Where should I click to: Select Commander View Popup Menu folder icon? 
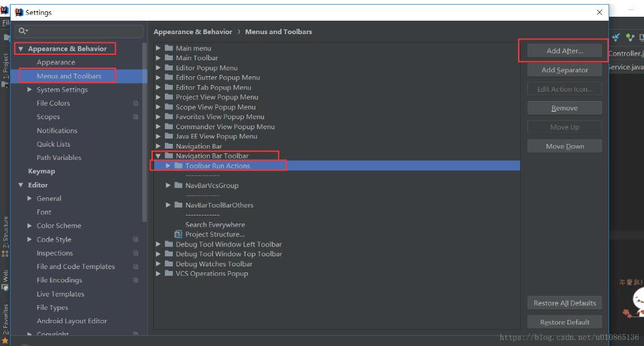click(x=169, y=126)
